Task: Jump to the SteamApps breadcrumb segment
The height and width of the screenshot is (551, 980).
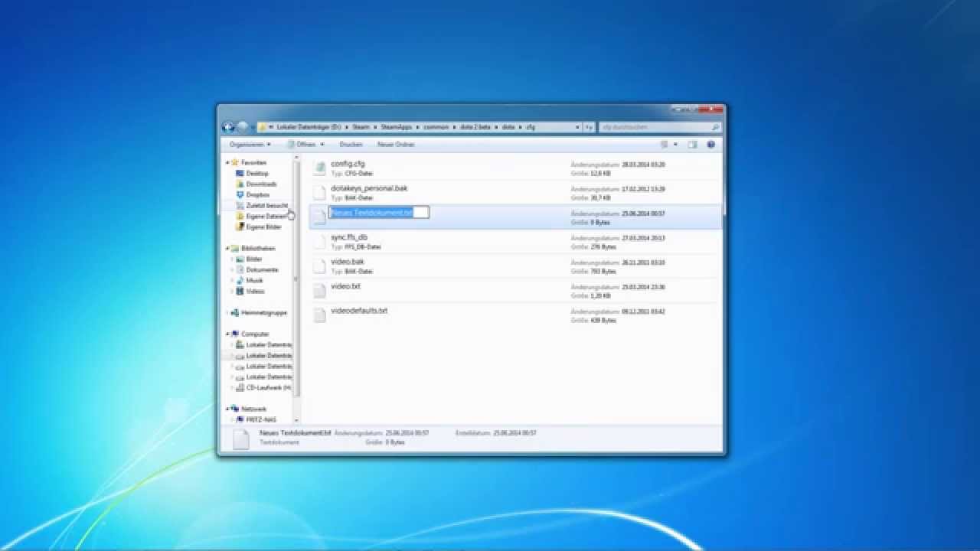Action: [397, 127]
